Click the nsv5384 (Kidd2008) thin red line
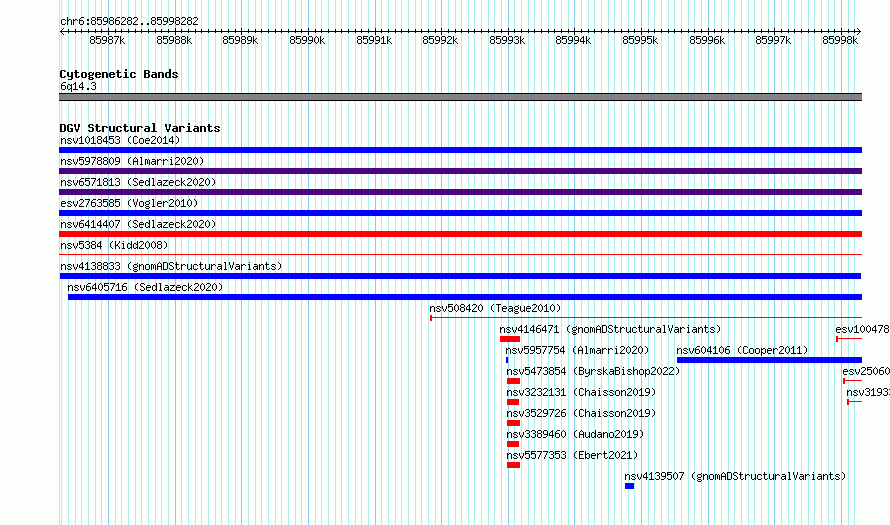The image size is (890, 525). coord(460,255)
